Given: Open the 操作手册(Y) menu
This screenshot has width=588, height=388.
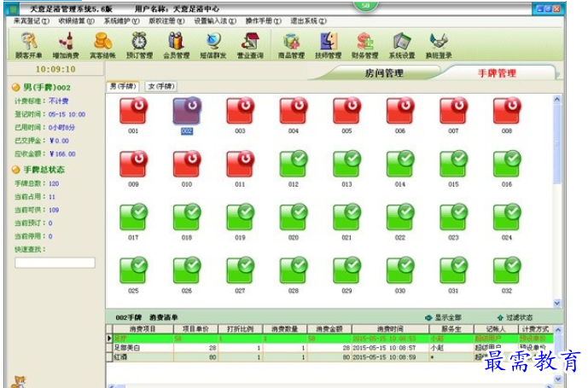Looking at the screenshot, I should [x=263, y=21].
